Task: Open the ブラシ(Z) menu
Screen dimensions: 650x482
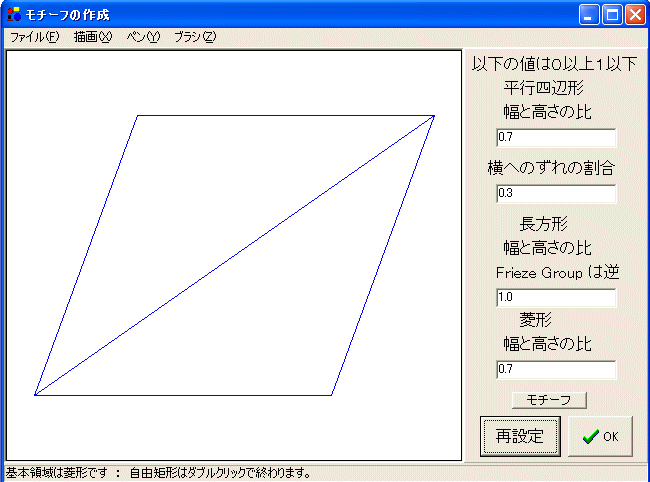Action: 195,37
